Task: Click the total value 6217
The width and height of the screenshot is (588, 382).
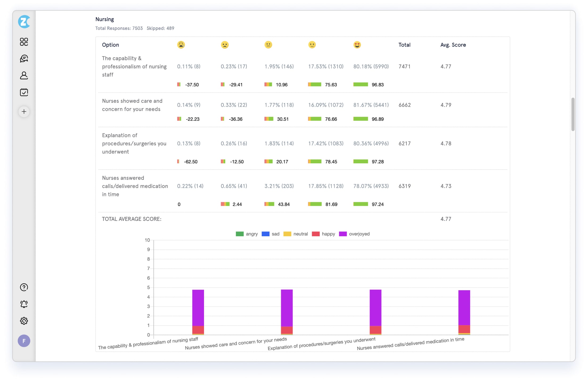Action: (405, 143)
